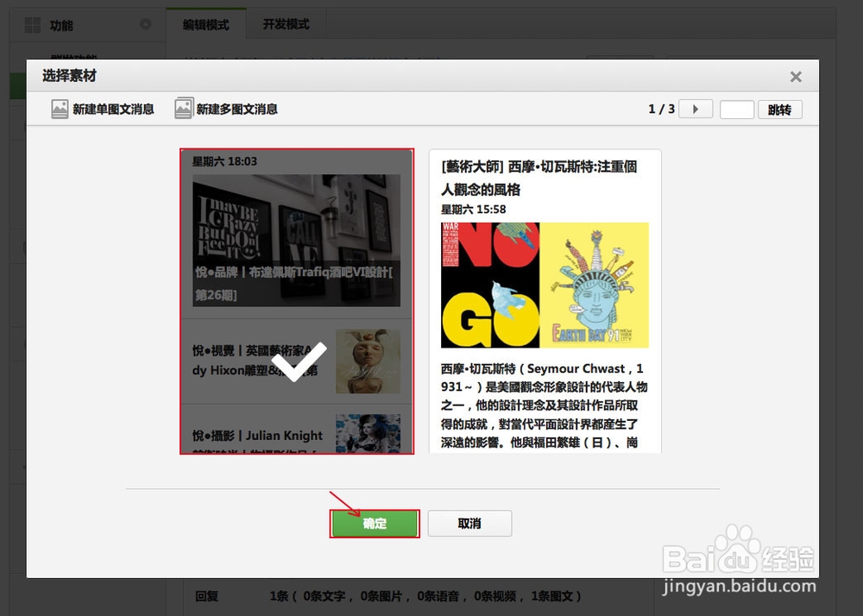Viewport: 863px width, 616px height.
Task: Click the page number input field
Action: [x=738, y=109]
